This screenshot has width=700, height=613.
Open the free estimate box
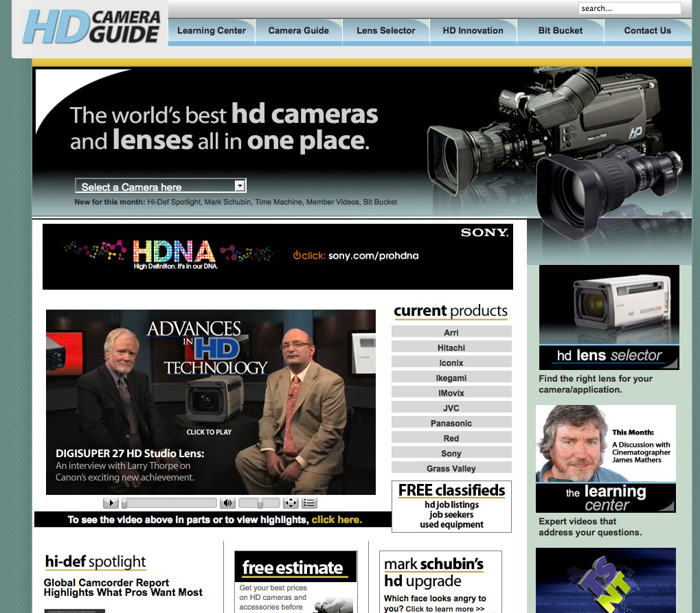[x=295, y=582]
